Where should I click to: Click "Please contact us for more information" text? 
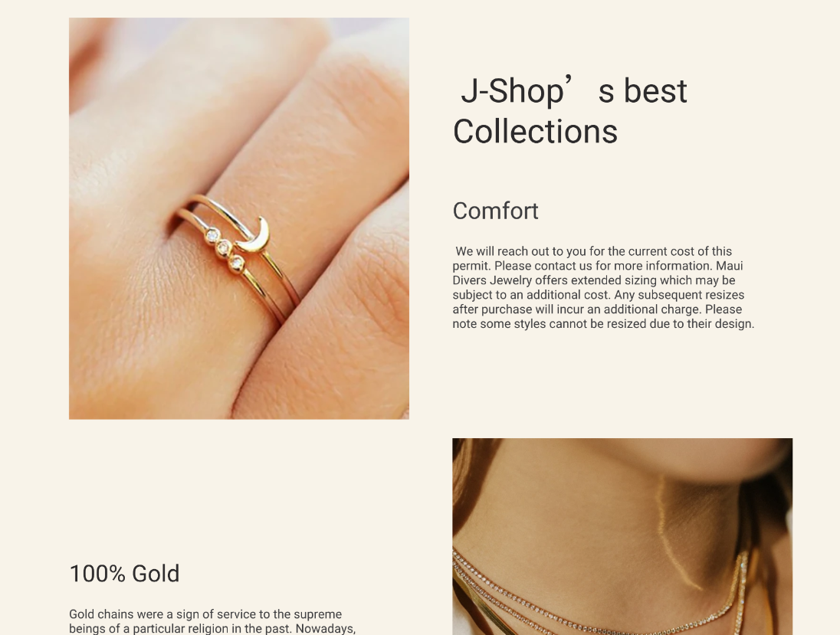point(603,266)
